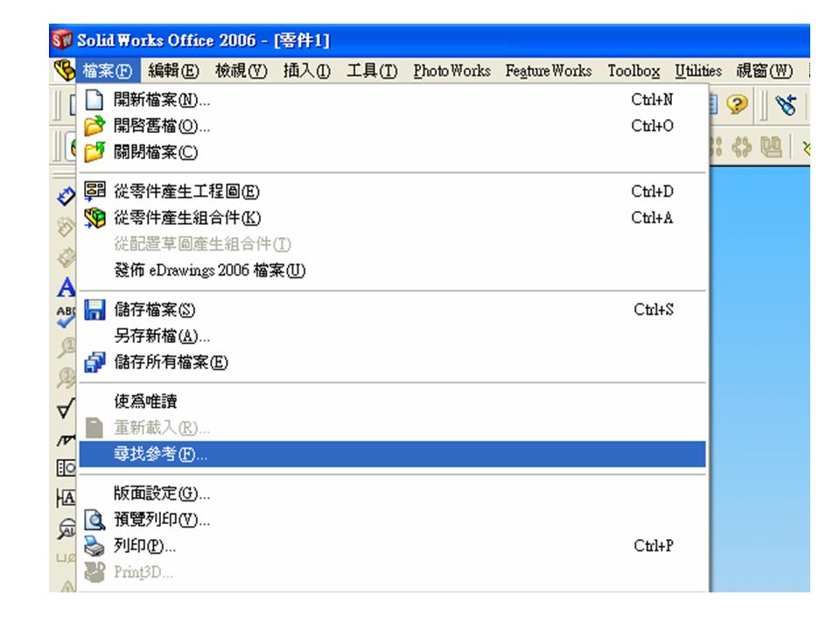
Task: Open the 編輯(E) menu
Action: pos(173,71)
